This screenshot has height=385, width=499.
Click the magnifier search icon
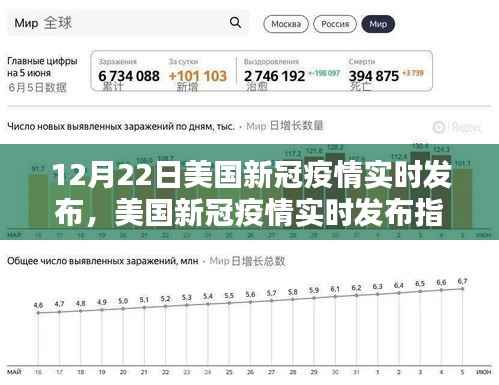pos(235,23)
